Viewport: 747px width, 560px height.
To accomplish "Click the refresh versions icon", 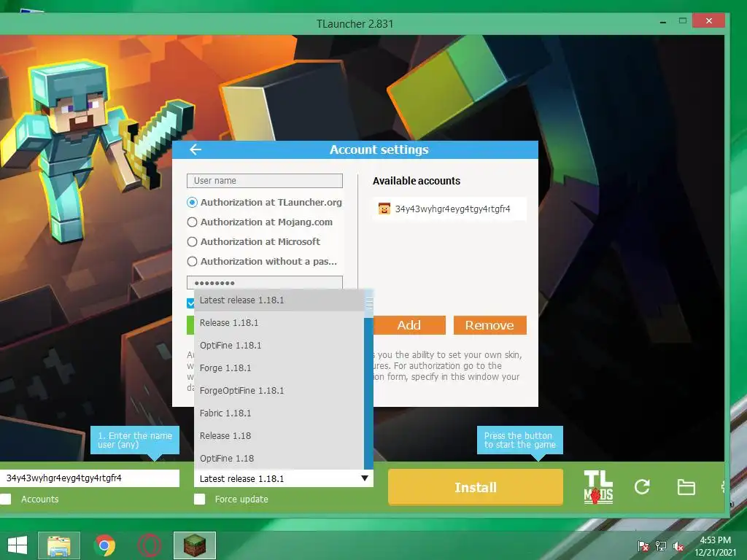I will 642,486.
